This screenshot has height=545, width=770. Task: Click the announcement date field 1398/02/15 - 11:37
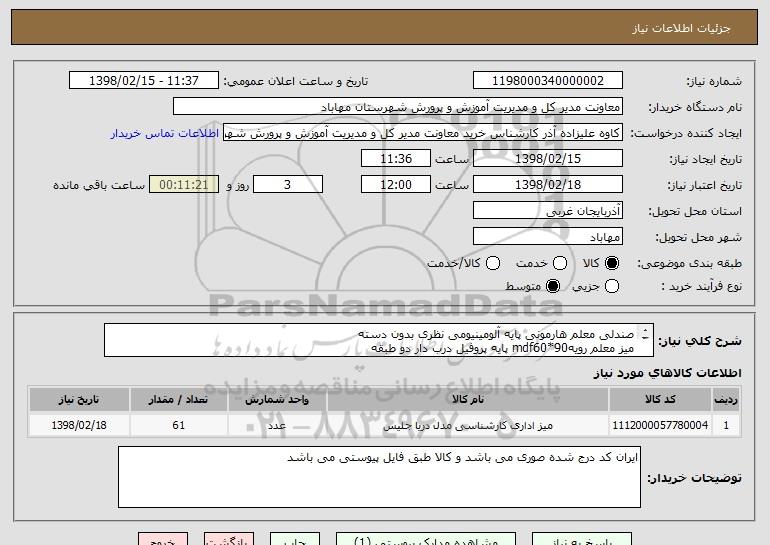pyautogui.click(x=144, y=81)
